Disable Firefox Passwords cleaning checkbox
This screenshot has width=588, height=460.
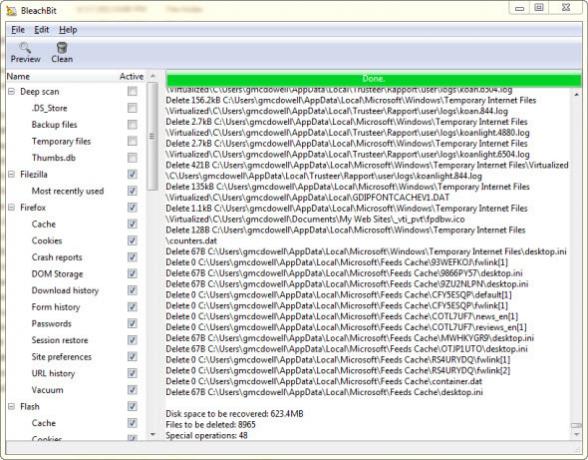(132, 323)
